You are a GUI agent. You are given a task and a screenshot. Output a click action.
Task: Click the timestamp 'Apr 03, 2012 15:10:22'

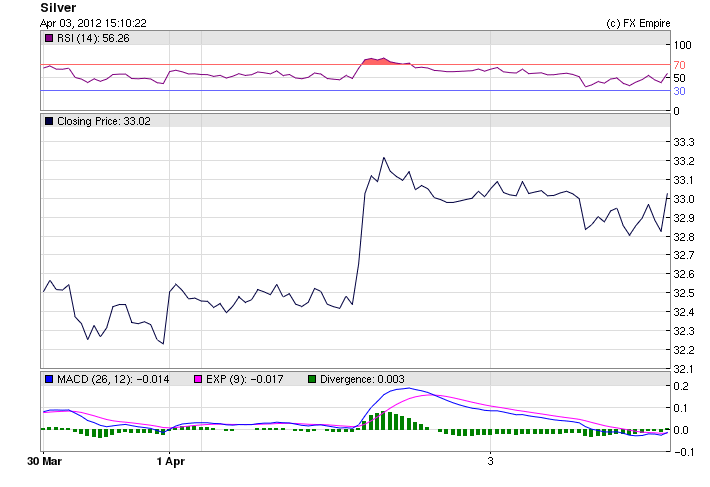[93, 23]
